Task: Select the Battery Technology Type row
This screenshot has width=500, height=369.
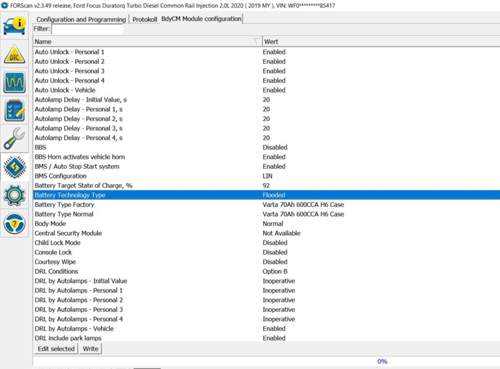Action: click(266, 195)
